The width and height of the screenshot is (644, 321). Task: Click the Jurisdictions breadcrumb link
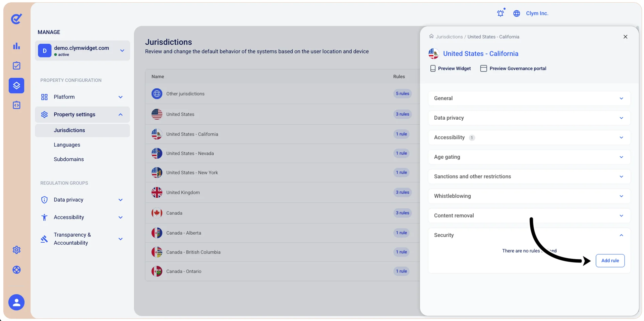449,37
